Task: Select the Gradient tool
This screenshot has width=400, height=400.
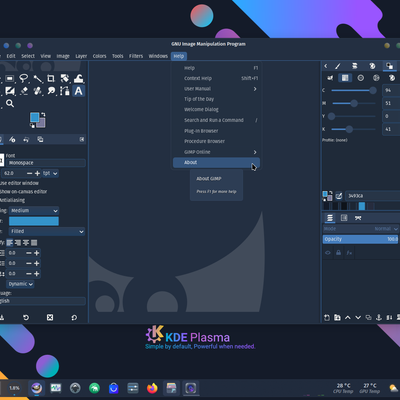Action: pos(10,91)
